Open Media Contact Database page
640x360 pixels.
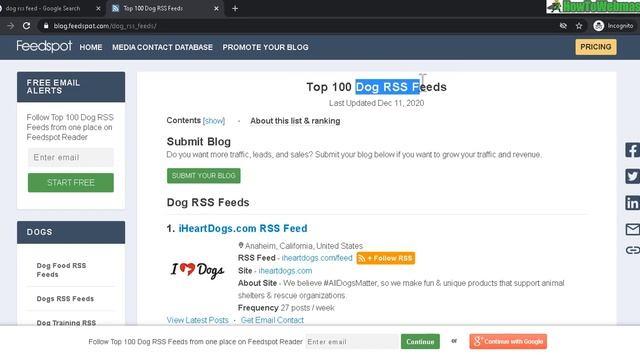(162, 47)
